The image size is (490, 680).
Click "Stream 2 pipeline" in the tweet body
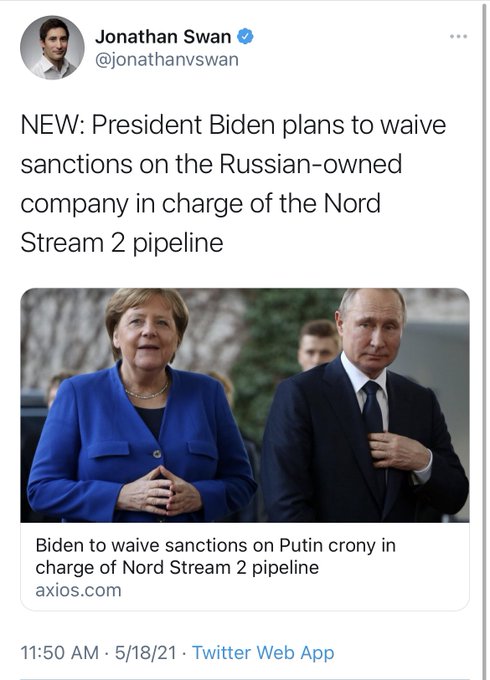coord(122,242)
